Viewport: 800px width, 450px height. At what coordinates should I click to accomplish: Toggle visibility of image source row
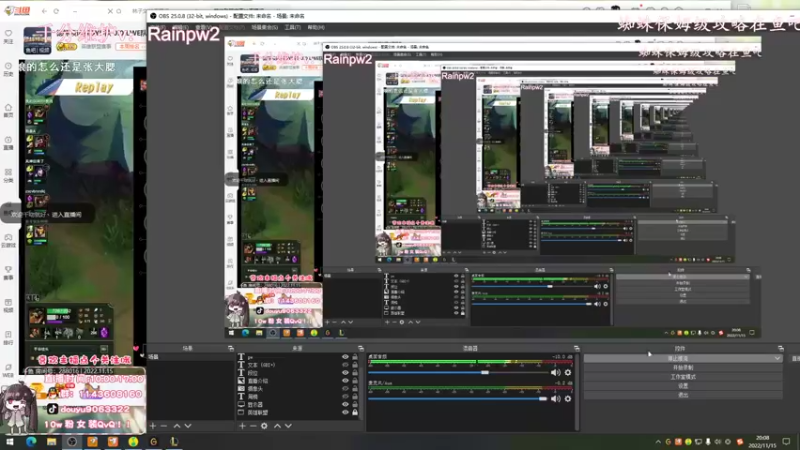point(345,381)
